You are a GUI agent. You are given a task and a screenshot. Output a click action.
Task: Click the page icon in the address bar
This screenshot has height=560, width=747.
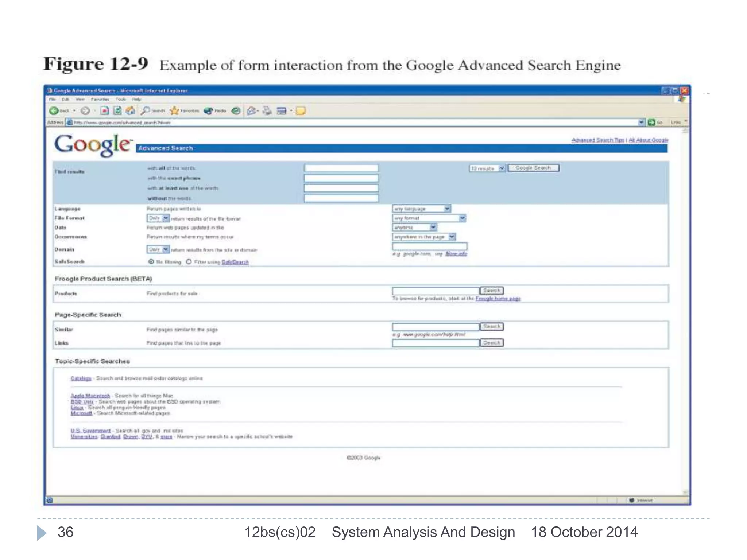tap(69, 122)
